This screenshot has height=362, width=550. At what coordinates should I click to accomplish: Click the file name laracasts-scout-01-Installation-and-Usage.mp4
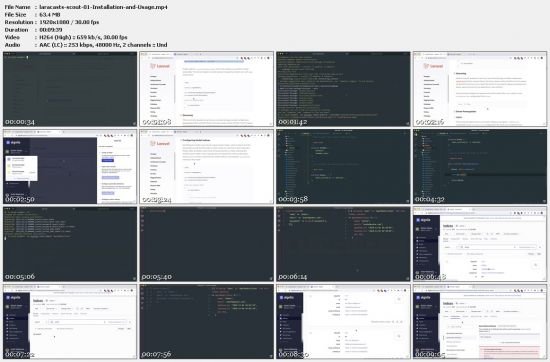tap(103, 7)
